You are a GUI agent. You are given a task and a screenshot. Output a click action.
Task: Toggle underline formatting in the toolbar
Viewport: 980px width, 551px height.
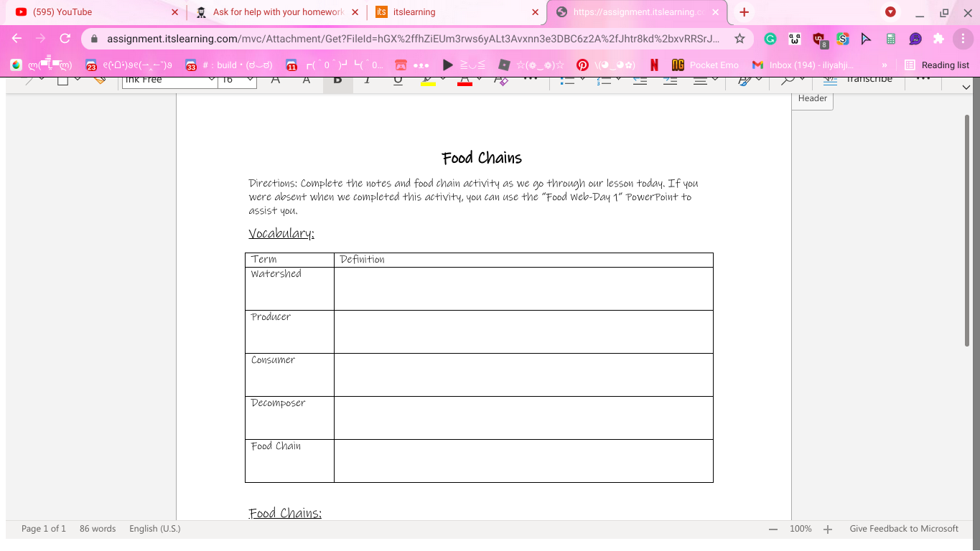pos(398,80)
